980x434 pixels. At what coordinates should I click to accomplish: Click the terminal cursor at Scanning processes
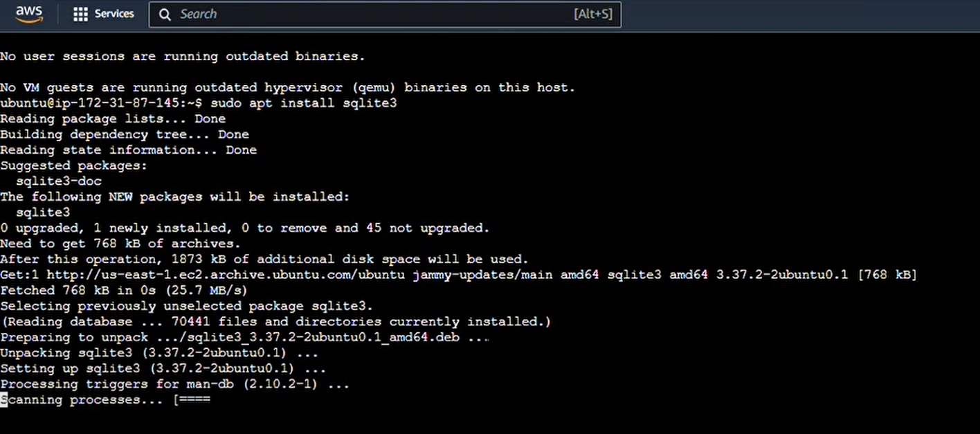4,400
